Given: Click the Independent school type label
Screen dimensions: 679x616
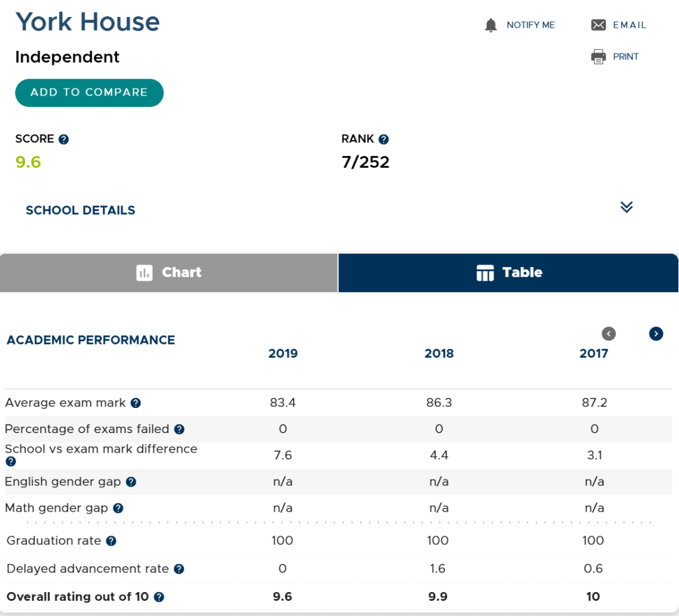Looking at the screenshot, I should (x=67, y=57).
